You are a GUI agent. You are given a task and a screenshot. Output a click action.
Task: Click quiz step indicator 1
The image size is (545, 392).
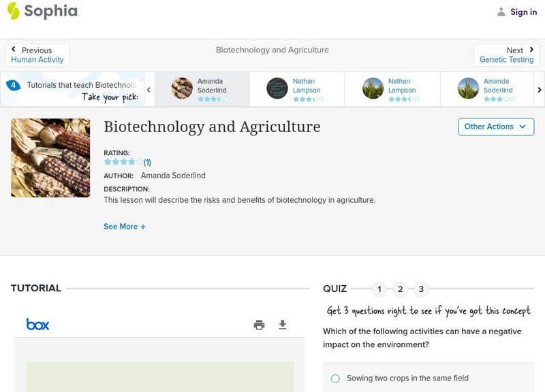pyautogui.click(x=379, y=288)
